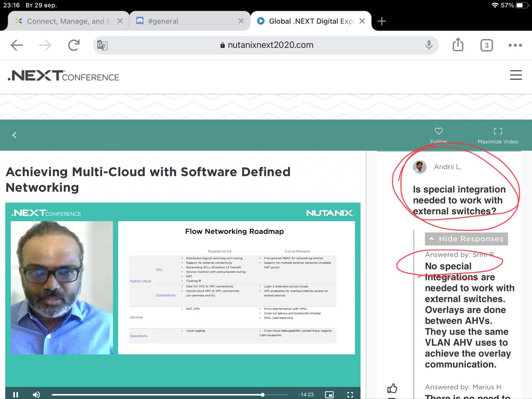Close the #general tab
This screenshot has height=399, width=532.
coord(241,21)
